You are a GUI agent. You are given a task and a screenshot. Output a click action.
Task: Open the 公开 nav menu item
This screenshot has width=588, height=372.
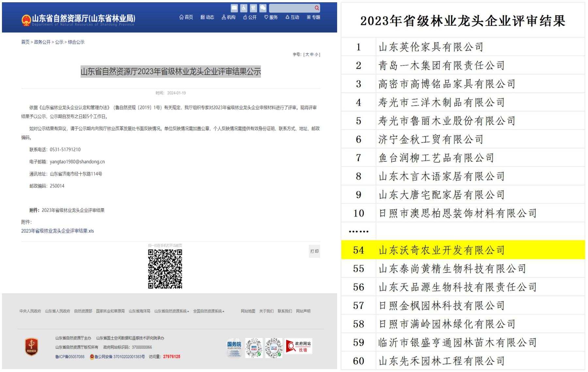point(250,17)
